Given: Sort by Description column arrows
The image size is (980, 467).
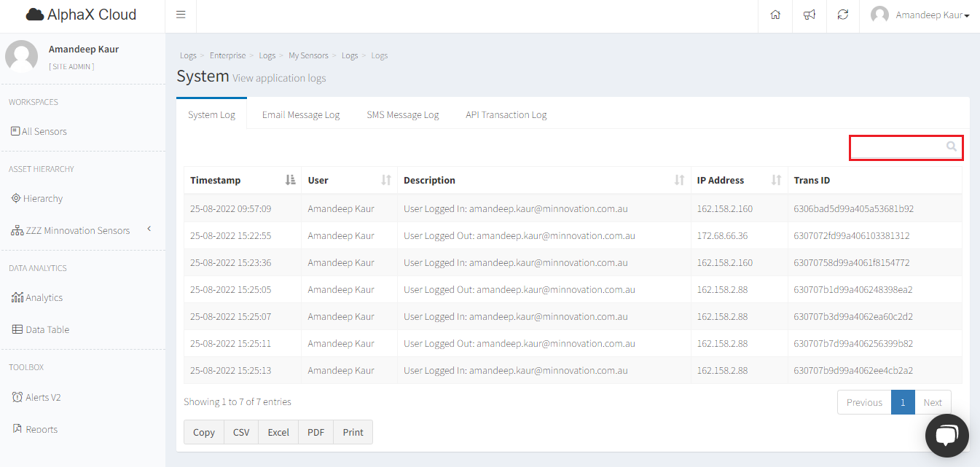Looking at the screenshot, I should coord(679,180).
